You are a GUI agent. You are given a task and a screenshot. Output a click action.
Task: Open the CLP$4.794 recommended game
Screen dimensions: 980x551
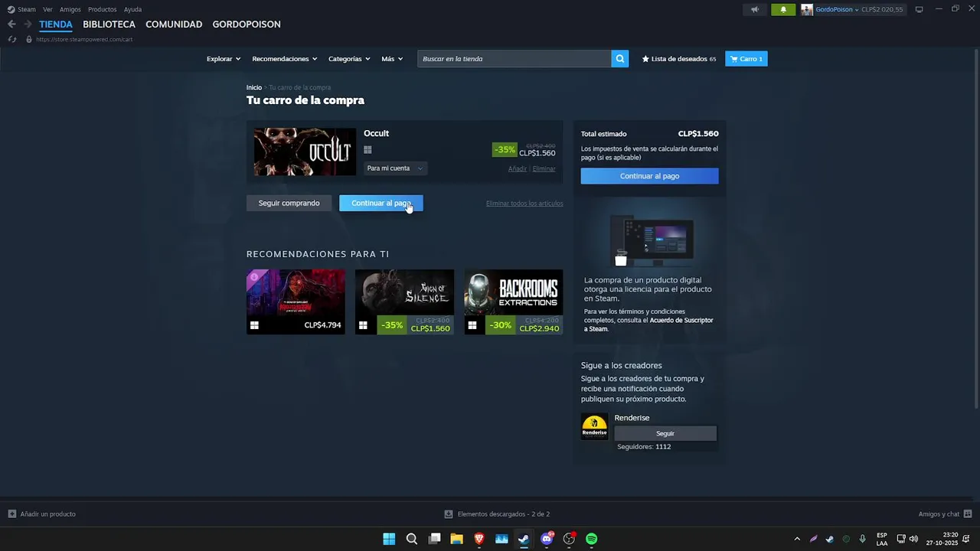296,302
